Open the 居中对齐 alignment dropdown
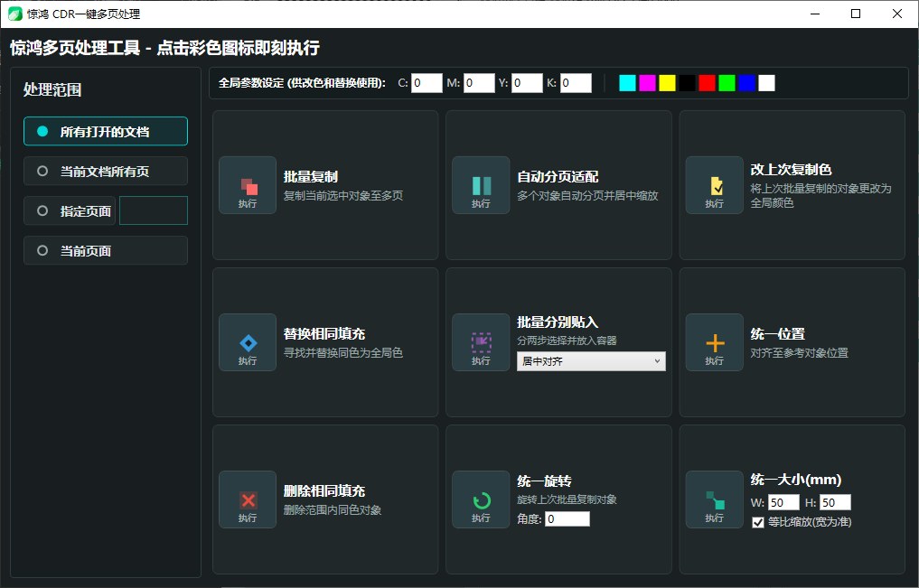 (x=591, y=361)
